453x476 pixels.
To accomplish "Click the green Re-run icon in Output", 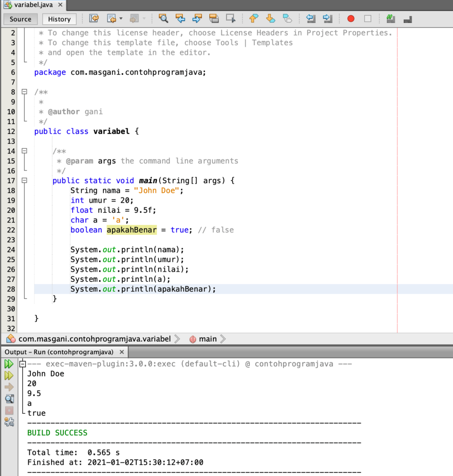I will pyautogui.click(x=9, y=364).
